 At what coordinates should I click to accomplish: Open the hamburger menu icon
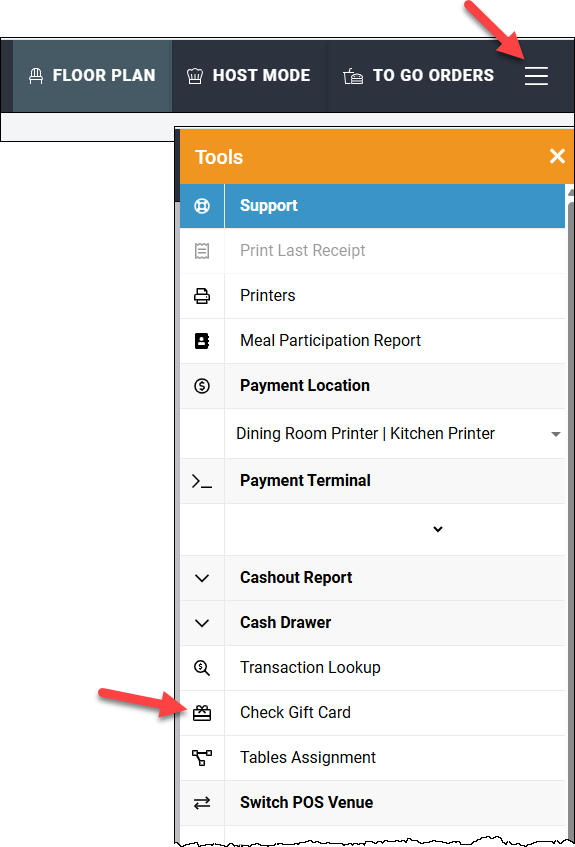click(536, 76)
